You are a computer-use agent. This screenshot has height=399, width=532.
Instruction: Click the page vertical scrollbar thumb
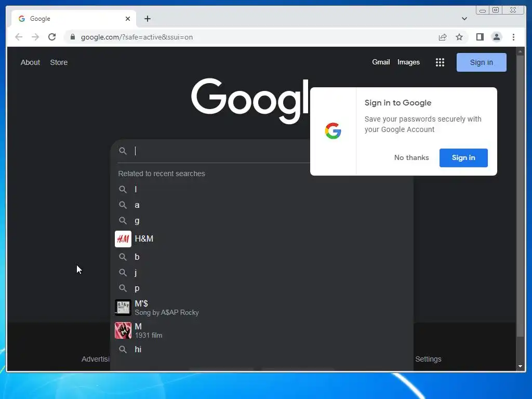[x=520, y=196]
